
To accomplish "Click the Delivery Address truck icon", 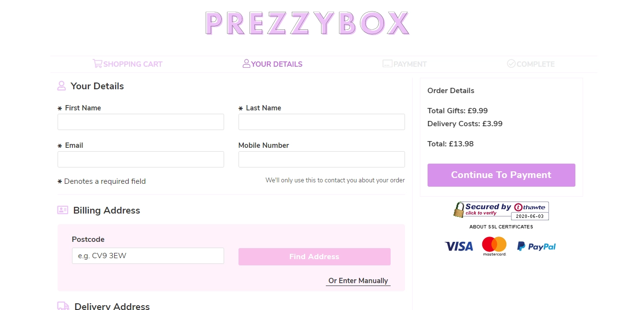I will [63, 306].
